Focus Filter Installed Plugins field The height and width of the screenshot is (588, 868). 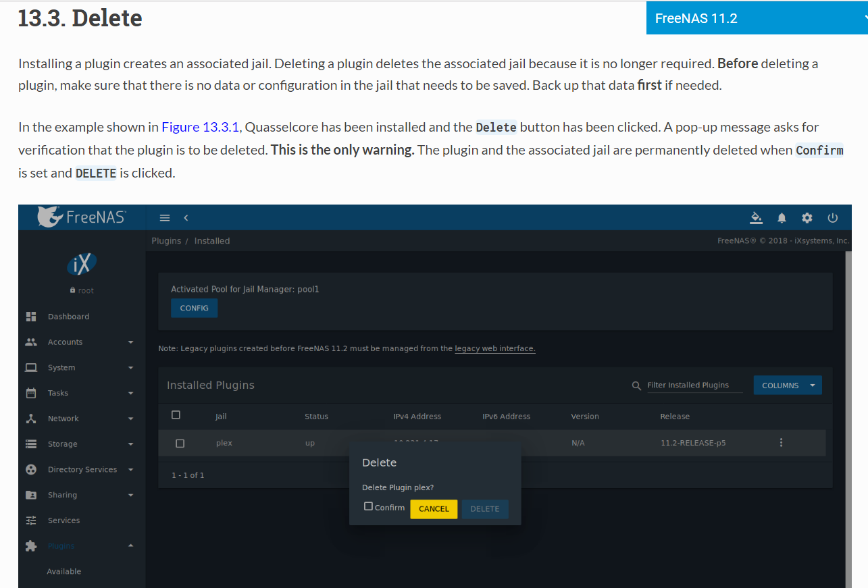pyautogui.click(x=694, y=385)
